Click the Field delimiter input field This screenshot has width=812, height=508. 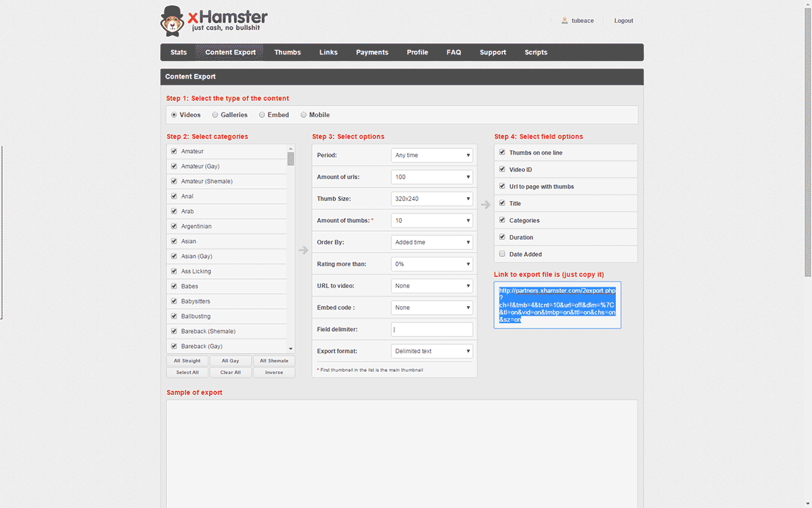tap(432, 329)
